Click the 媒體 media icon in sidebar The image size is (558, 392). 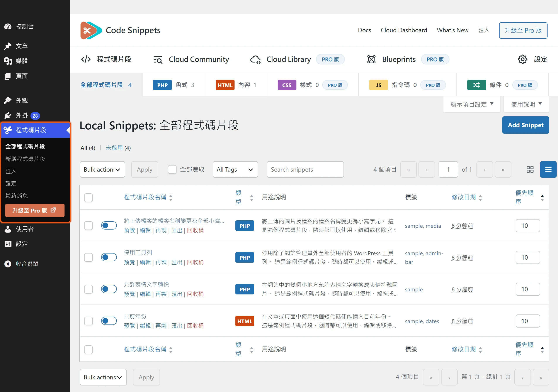(8, 61)
